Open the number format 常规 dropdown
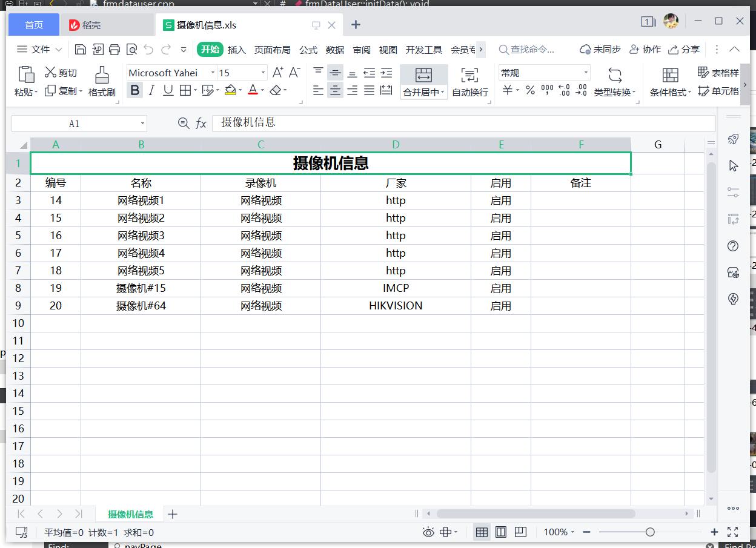756x548 pixels. 586,73
